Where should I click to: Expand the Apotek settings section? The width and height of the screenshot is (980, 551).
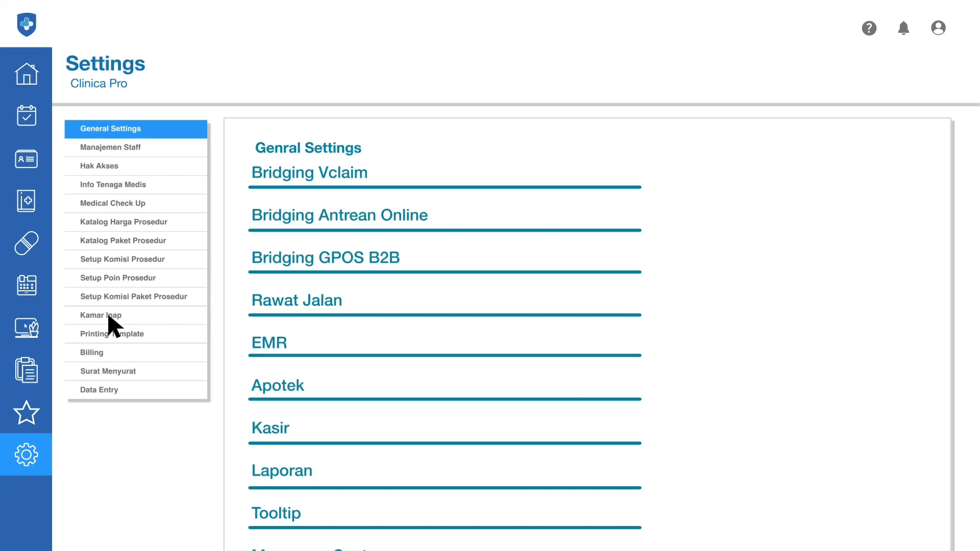tap(278, 386)
